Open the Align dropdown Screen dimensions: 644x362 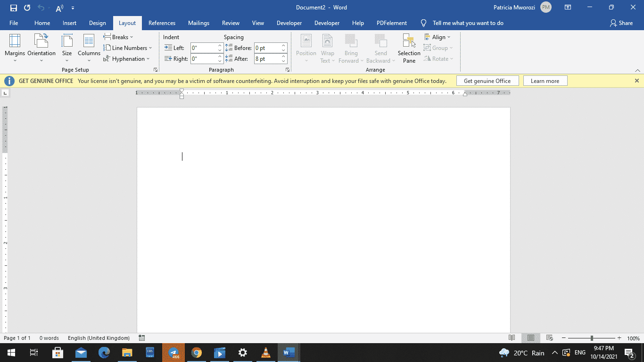[438, 37]
